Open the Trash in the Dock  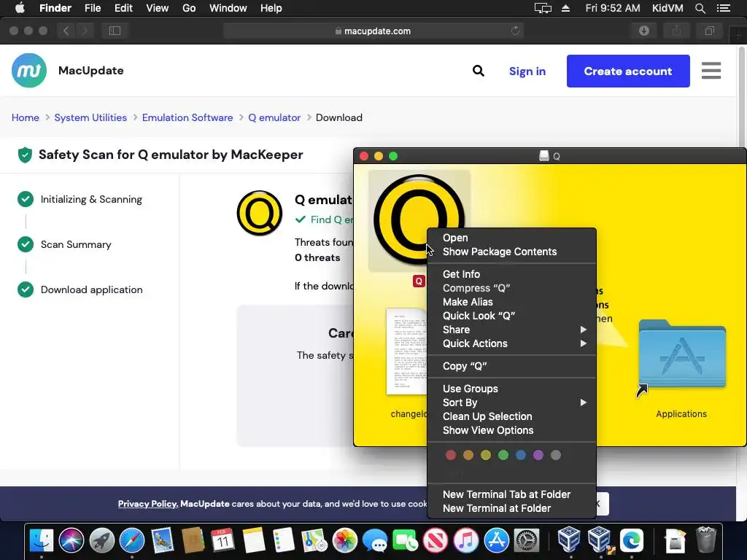[705, 540]
